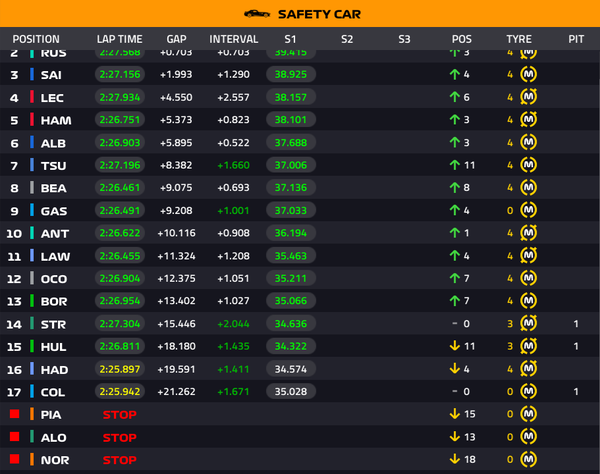Click the medium tyre icon in SAI's row

[529, 74]
